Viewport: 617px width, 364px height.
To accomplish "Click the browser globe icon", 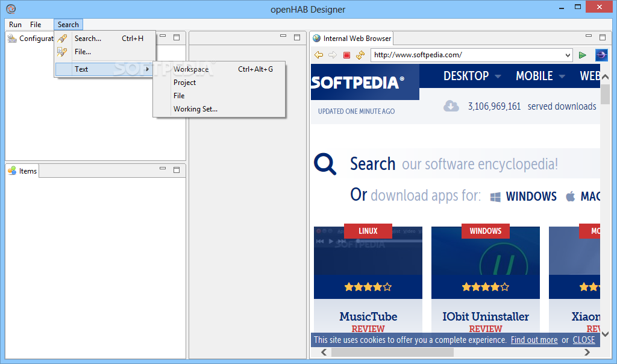I will pos(601,55).
